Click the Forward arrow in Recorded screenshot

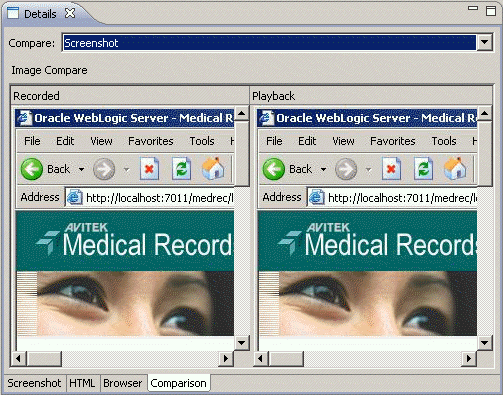point(104,169)
